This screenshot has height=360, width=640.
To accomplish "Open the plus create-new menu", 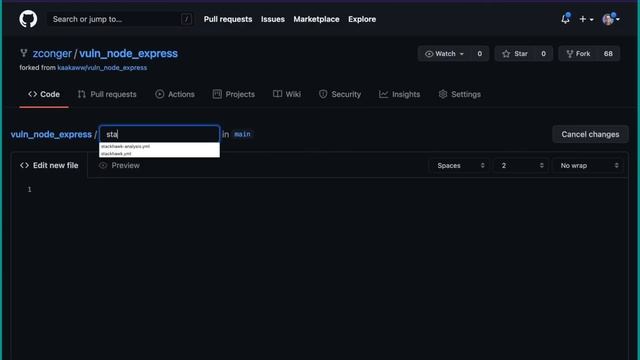I will [586, 19].
